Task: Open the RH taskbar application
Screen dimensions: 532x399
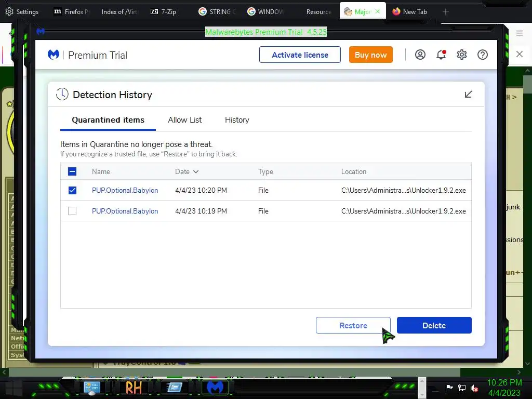Action: pyautogui.click(x=134, y=388)
